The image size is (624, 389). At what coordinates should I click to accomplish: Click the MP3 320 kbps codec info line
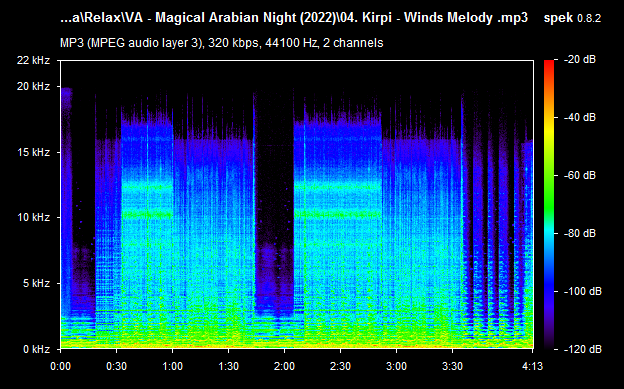pyautogui.click(x=221, y=43)
